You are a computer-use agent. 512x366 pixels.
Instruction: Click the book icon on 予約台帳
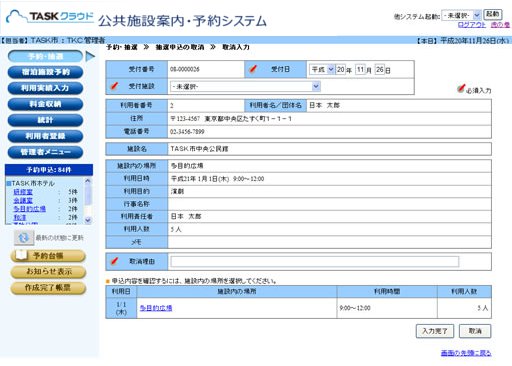coord(22,255)
